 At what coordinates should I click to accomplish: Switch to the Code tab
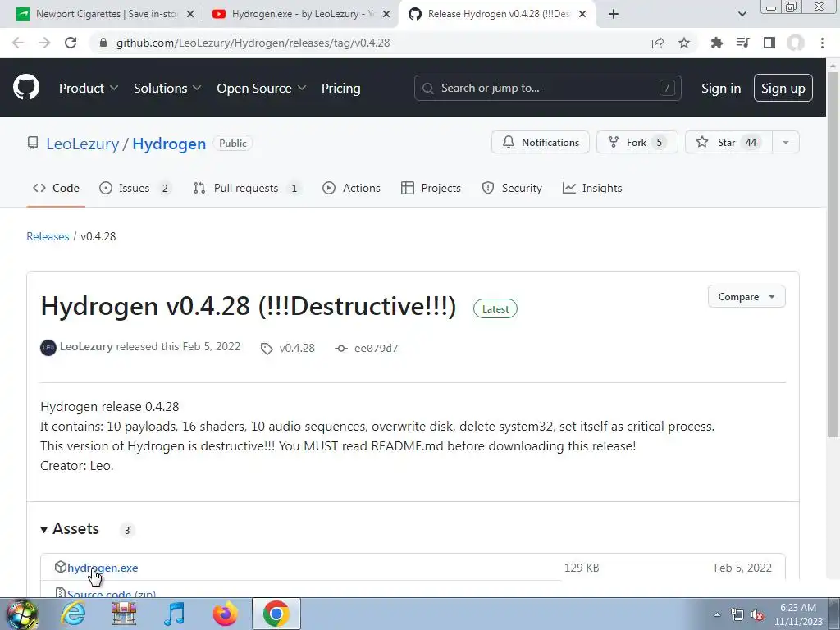click(x=57, y=188)
